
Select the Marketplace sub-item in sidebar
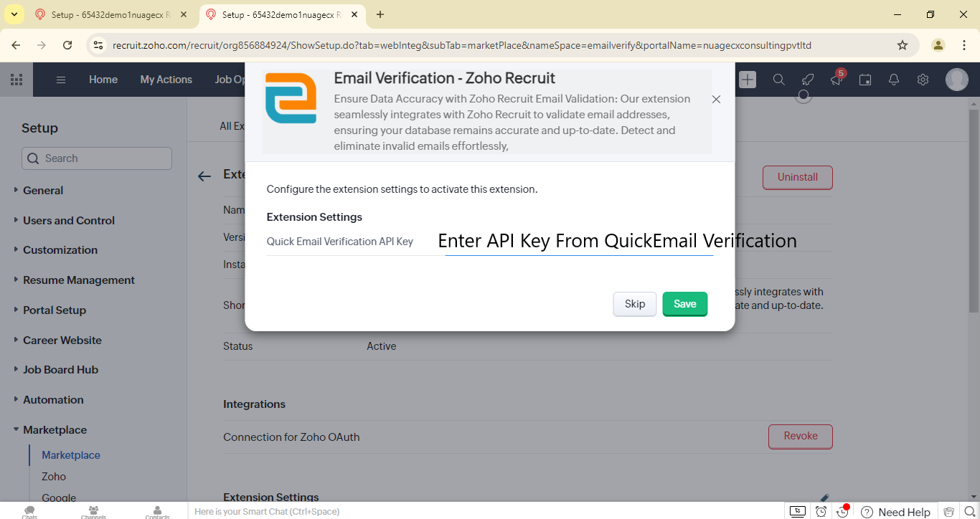click(71, 454)
